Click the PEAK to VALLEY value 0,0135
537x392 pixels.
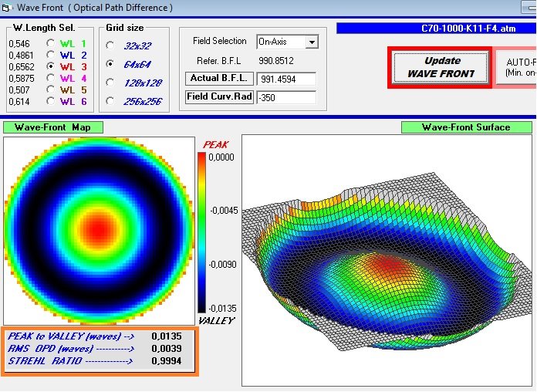click(x=167, y=336)
